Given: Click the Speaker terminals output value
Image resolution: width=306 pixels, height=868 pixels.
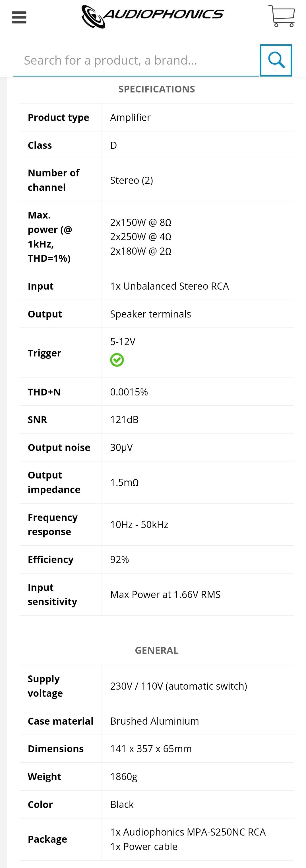Looking at the screenshot, I should pyautogui.click(x=150, y=314).
